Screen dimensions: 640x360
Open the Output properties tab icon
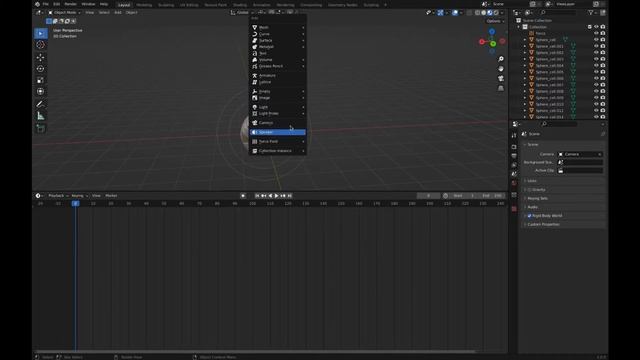coord(514,156)
